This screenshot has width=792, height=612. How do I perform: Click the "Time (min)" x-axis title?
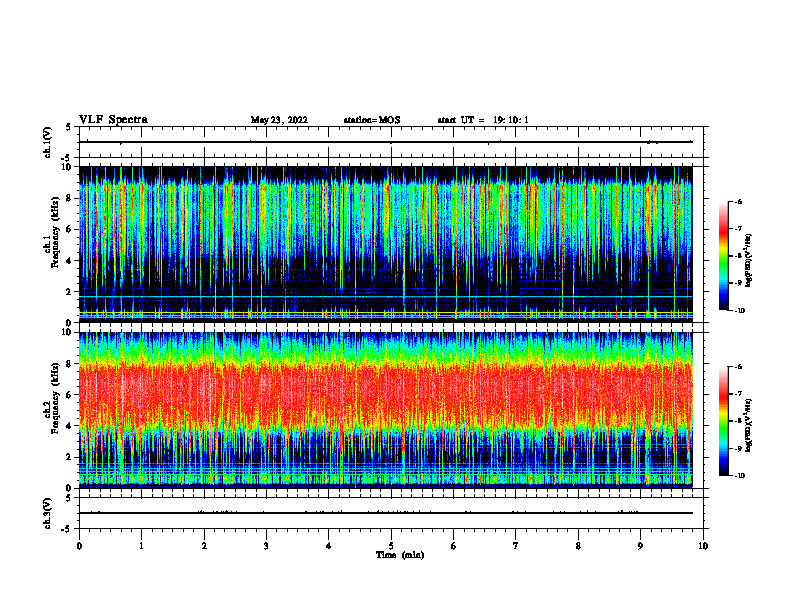(400, 555)
